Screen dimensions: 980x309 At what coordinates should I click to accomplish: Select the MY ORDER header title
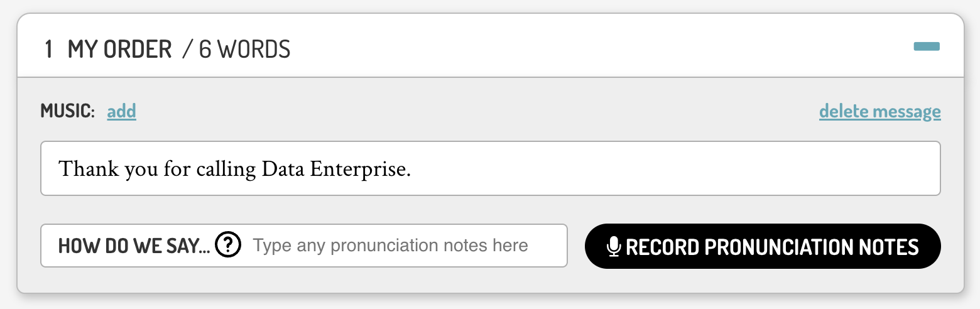pos(119,49)
